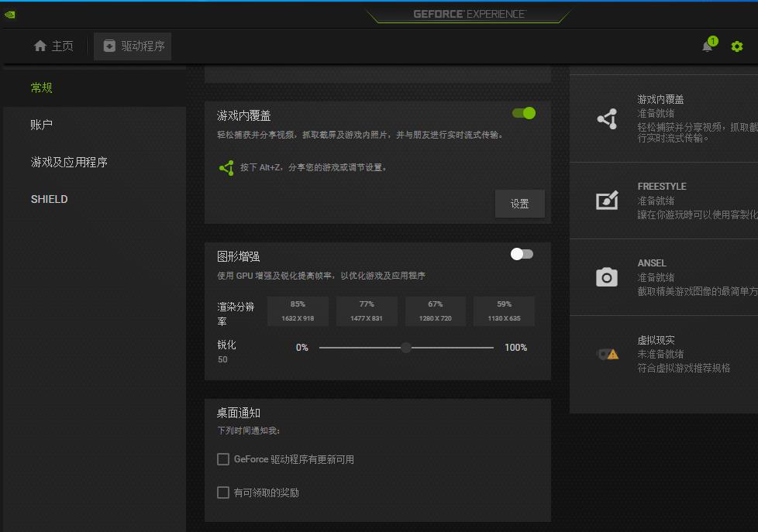758x532 pixels.
Task: Enable the 图形增强 graphics enhancement toggle
Action: coord(519,254)
